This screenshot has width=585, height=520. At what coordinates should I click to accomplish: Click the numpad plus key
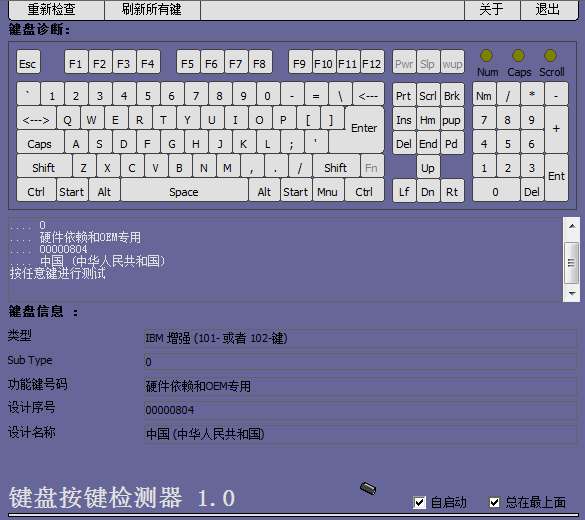click(x=556, y=129)
